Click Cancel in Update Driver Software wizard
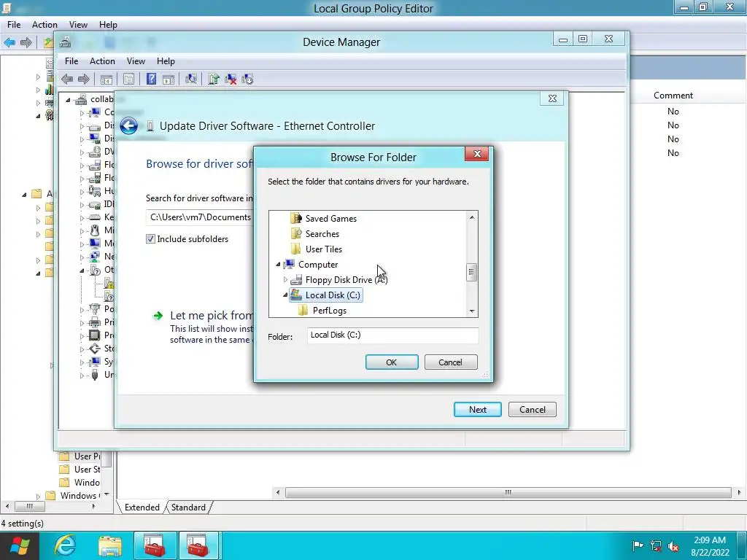This screenshot has height=560, width=747. coord(532,410)
